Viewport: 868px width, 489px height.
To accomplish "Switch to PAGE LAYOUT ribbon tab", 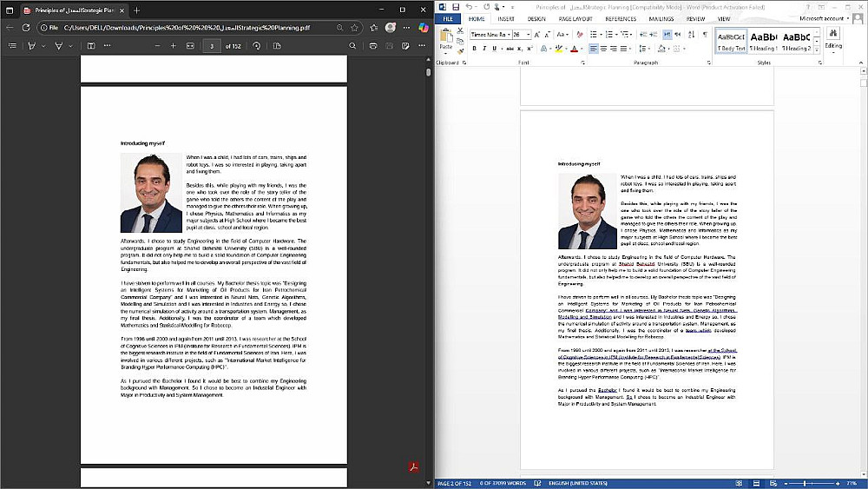I will coord(575,19).
